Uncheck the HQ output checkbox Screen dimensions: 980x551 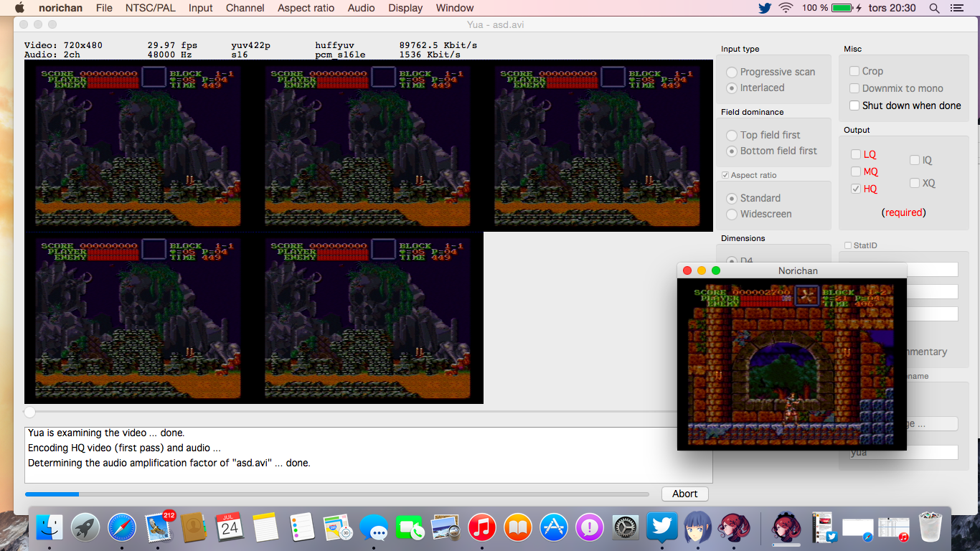[x=855, y=189]
